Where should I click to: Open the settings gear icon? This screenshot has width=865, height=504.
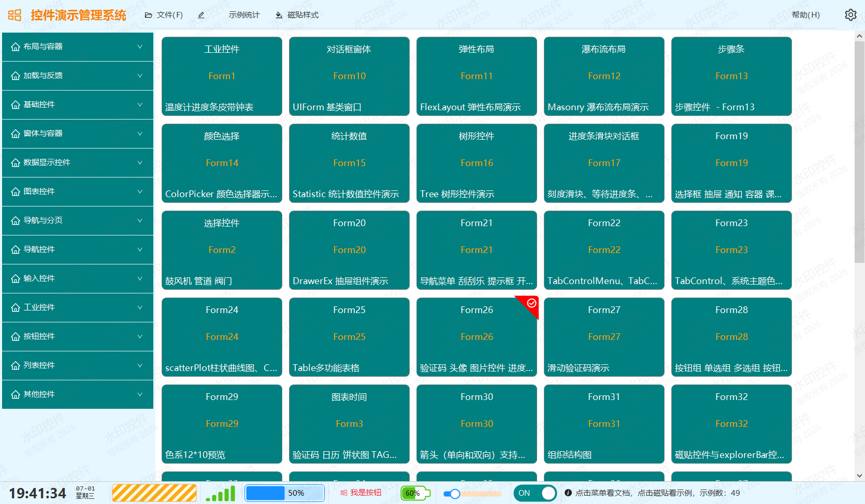[x=850, y=15]
